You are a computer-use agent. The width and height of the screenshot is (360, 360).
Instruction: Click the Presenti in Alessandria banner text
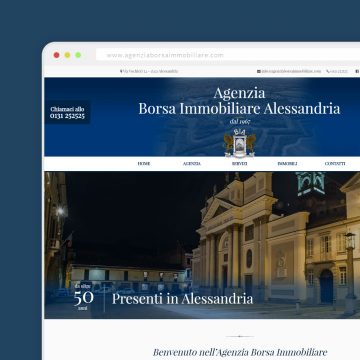(182, 299)
